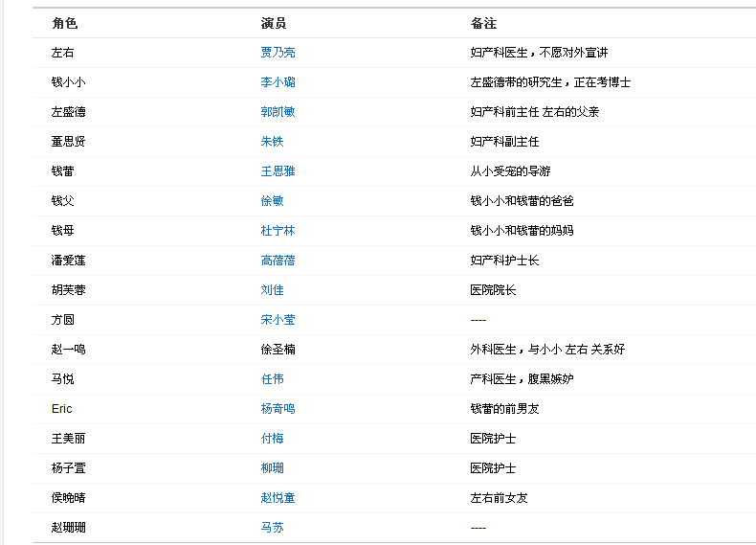Open the actor link 杜宁林
The height and width of the screenshot is (545, 756).
pyautogui.click(x=278, y=231)
